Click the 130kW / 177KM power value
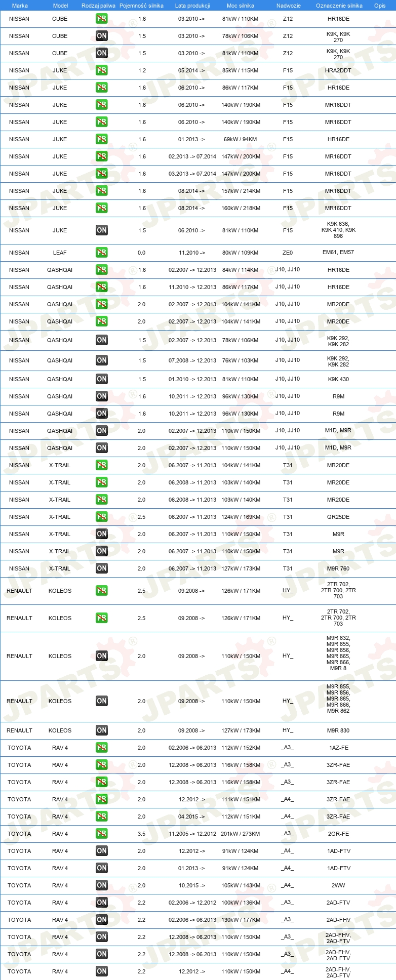 point(241,920)
